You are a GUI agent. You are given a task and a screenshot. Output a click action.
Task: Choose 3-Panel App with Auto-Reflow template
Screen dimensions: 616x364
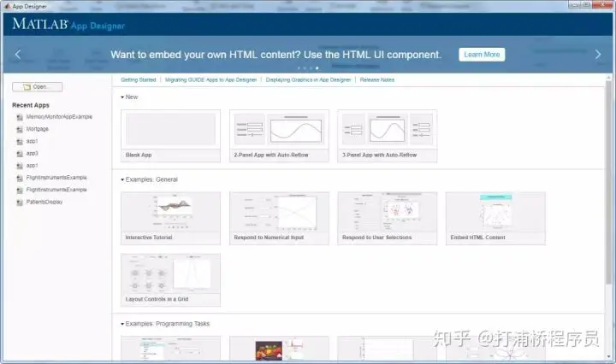[x=388, y=136]
